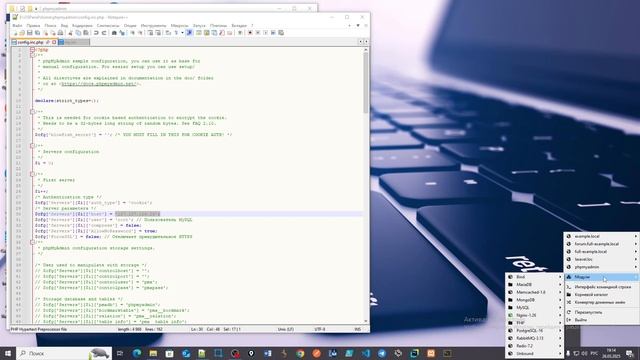Open the Правка menu in Notepad++

click(x=33, y=26)
